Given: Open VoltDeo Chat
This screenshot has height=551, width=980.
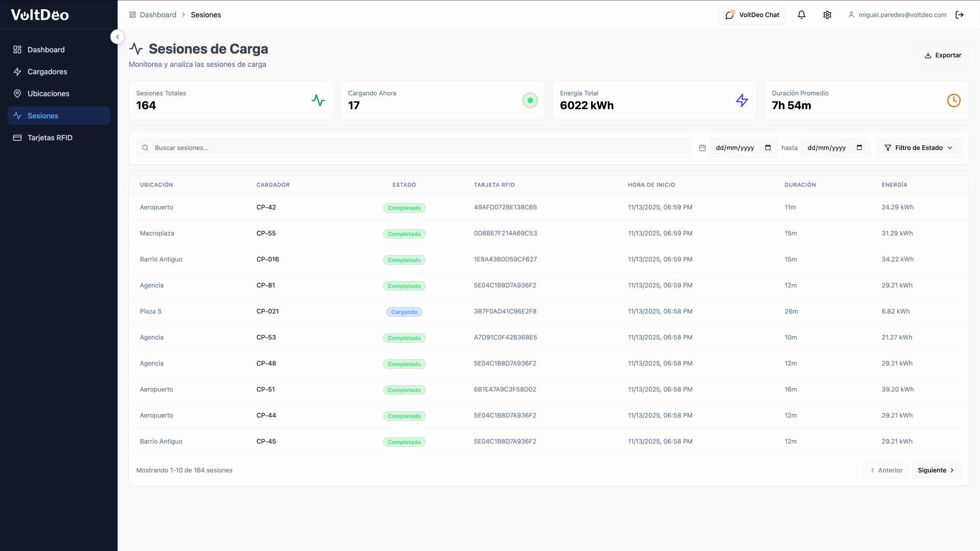Looking at the screenshot, I should coord(752,15).
